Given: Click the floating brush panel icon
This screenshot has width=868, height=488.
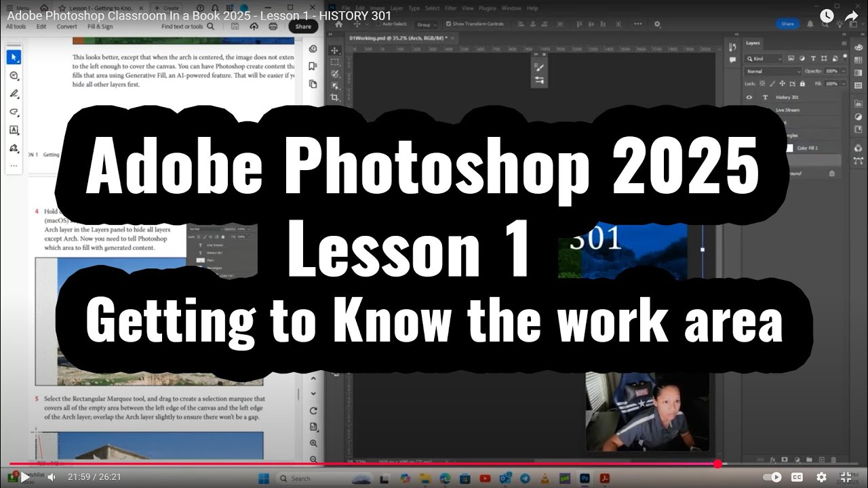Looking at the screenshot, I should pos(539,67).
